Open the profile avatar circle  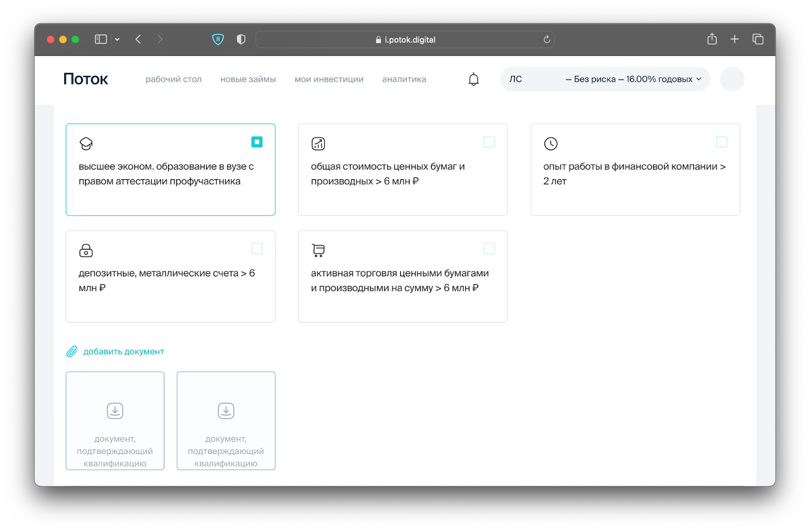click(x=732, y=79)
